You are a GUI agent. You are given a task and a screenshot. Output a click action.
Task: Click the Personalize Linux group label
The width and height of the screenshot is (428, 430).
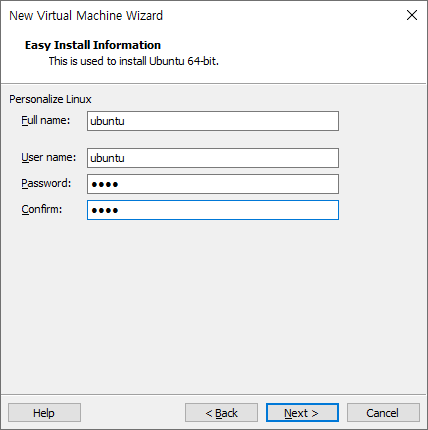50,99
